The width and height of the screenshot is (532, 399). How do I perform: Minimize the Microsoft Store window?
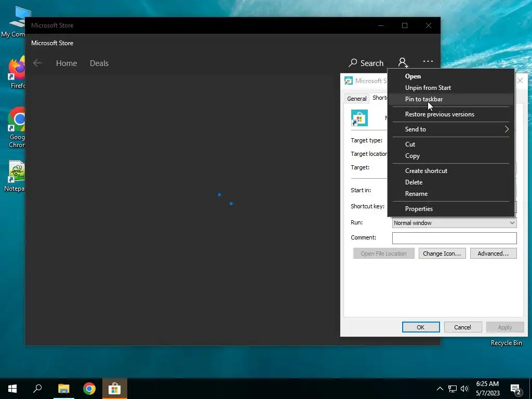click(381, 25)
